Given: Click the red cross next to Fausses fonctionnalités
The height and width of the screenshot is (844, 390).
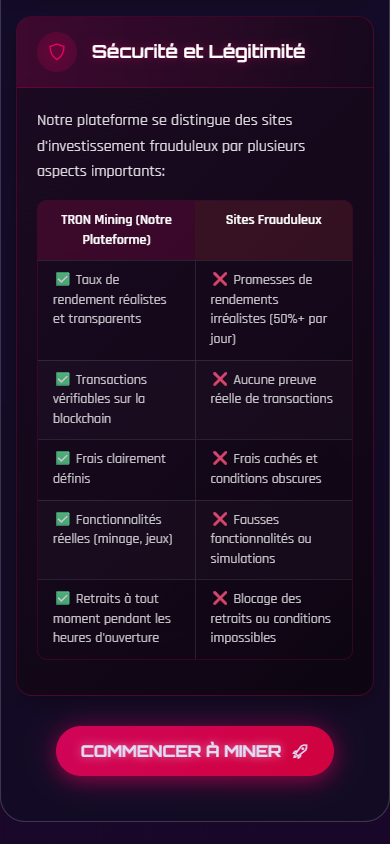Looking at the screenshot, I should [220, 519].
